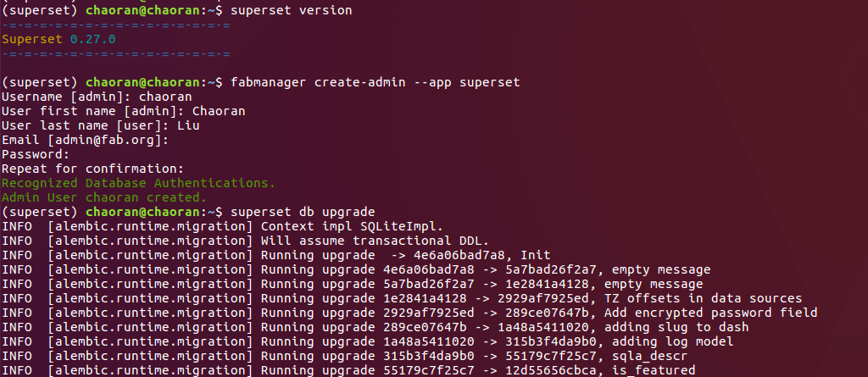Image resolution: width=868 pixels, height=377 pixels.
Task: Click the 'User first name [admin]: Chaoran' line
Action: [x=124, y=111]
